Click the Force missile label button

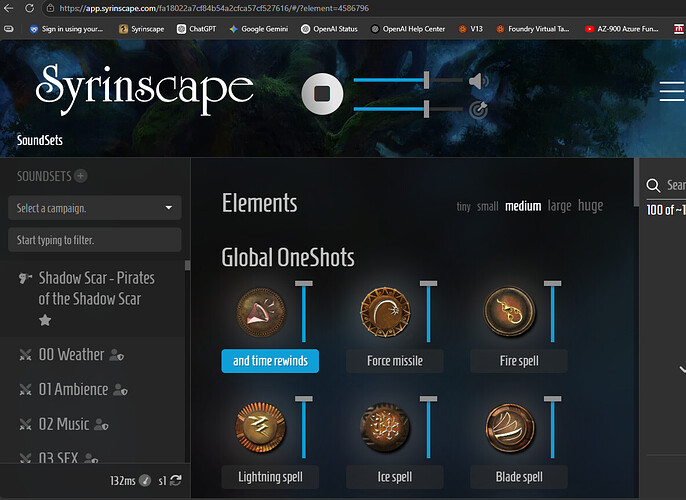395,361
